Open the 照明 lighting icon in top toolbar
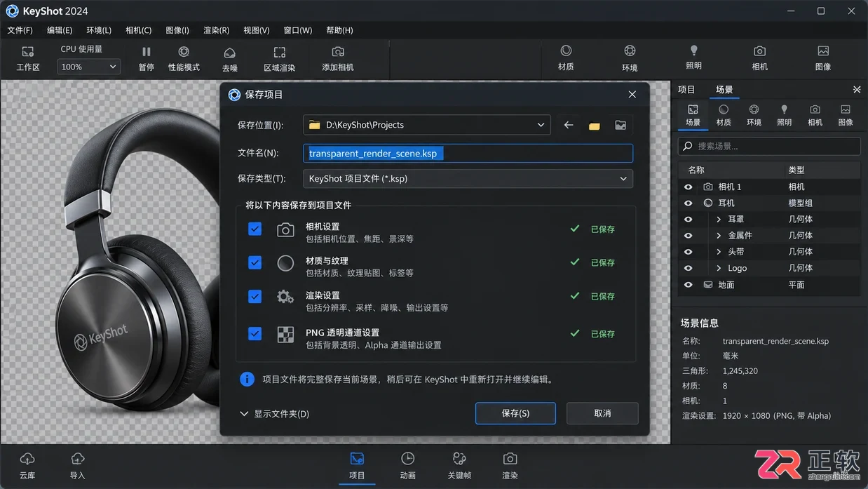Viewport: 868px width, 489px height. 694,51
